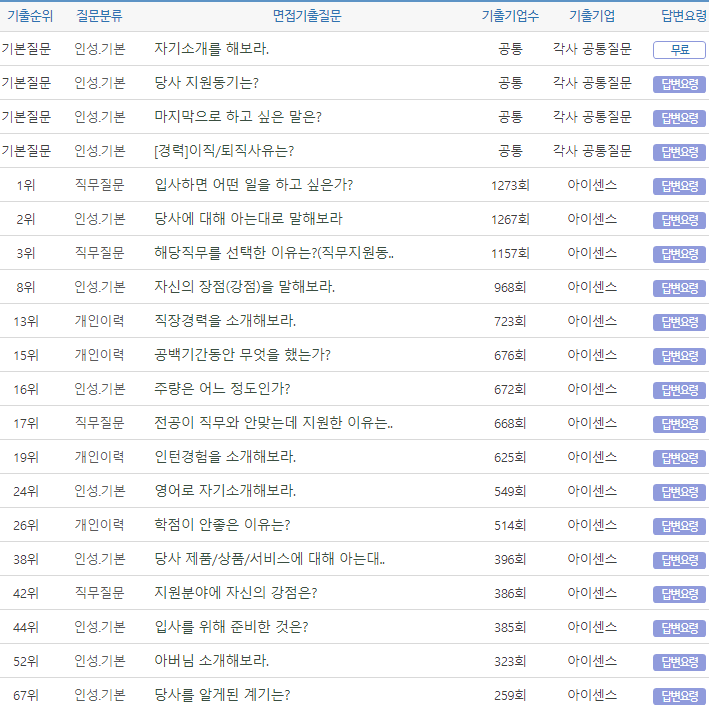
Task: Click 답변요령 for 자신의 장점(강점)을 말해보라
Action: (x=679, y=287)
